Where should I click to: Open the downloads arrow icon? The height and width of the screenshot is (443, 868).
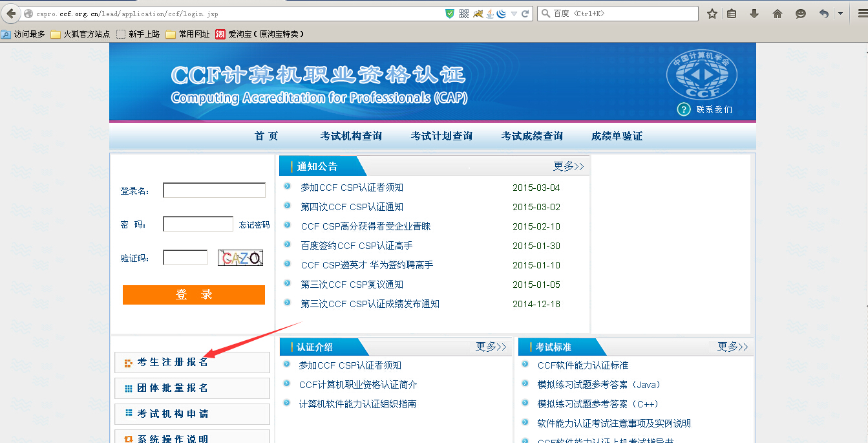(754, 14)
